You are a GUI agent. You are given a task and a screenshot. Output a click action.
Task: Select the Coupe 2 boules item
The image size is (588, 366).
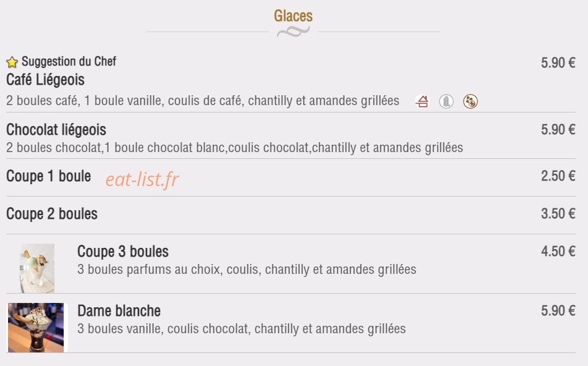(x=52, y=214)
